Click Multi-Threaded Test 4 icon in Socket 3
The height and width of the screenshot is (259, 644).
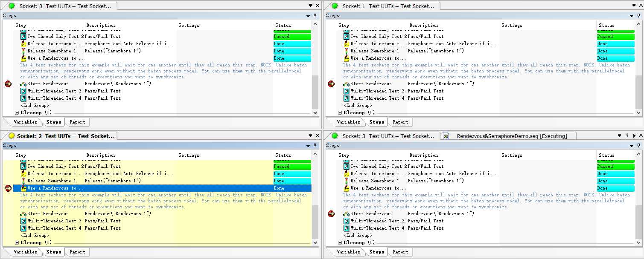[x=347, y=228]
